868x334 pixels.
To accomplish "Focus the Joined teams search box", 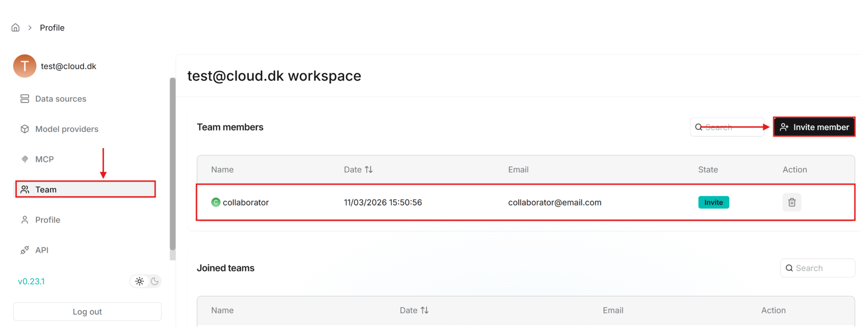I will coord(822,269).
